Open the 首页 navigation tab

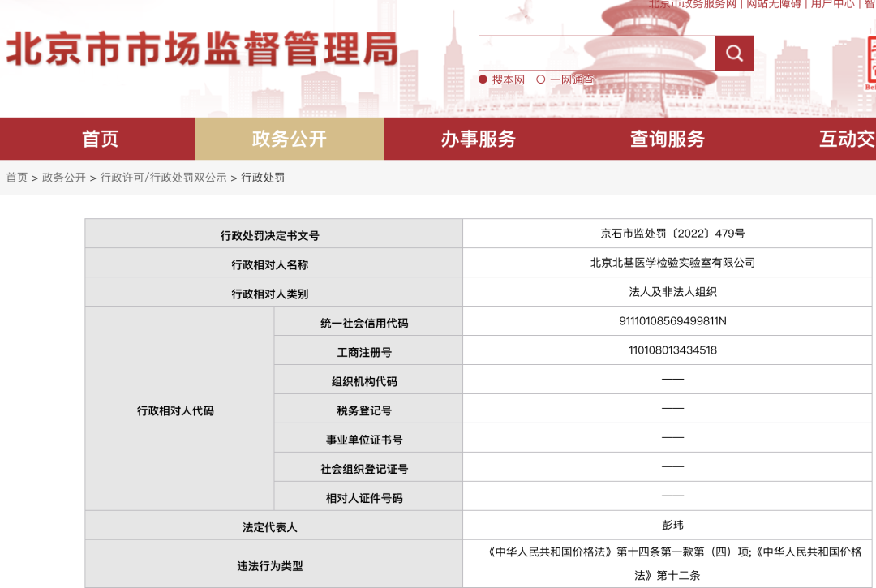[x=98, y=139]
